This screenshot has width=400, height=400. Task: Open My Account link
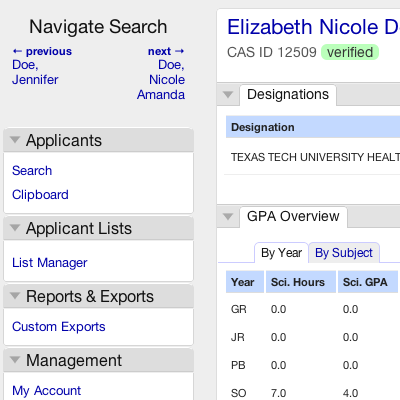click(46, 391)
